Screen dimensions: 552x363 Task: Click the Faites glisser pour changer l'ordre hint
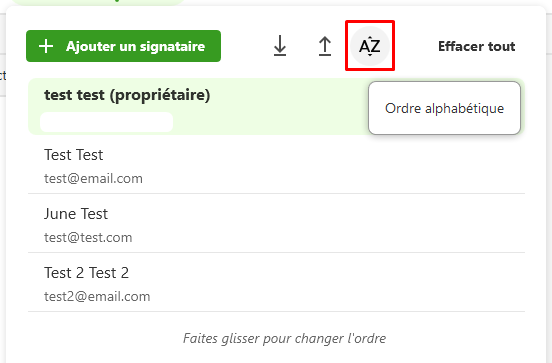284,338
